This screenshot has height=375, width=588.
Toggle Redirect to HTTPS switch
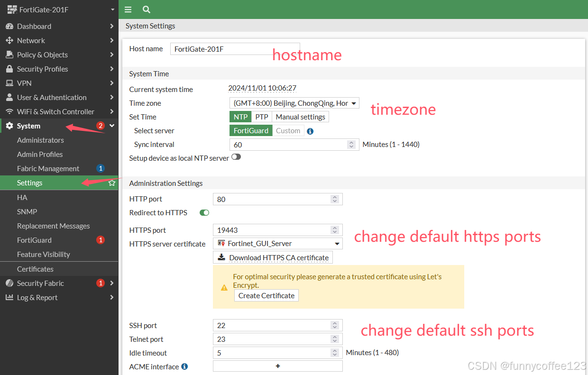204,213
